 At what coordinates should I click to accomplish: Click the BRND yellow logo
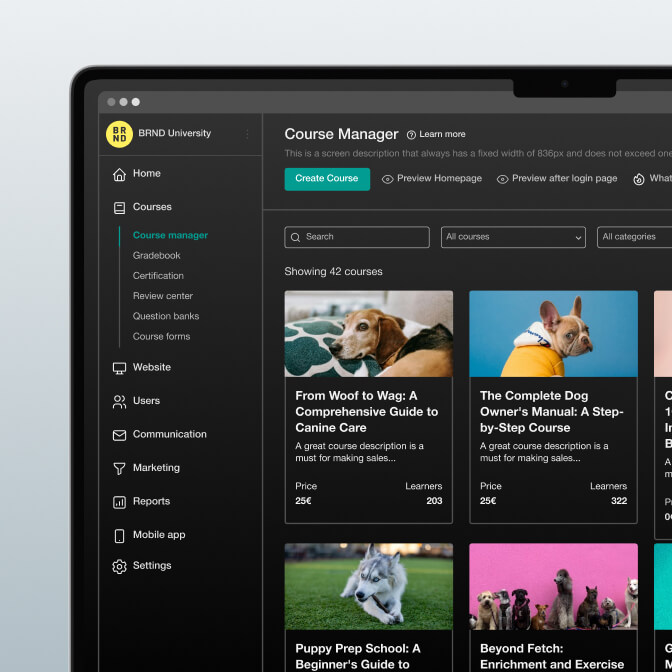119,134
